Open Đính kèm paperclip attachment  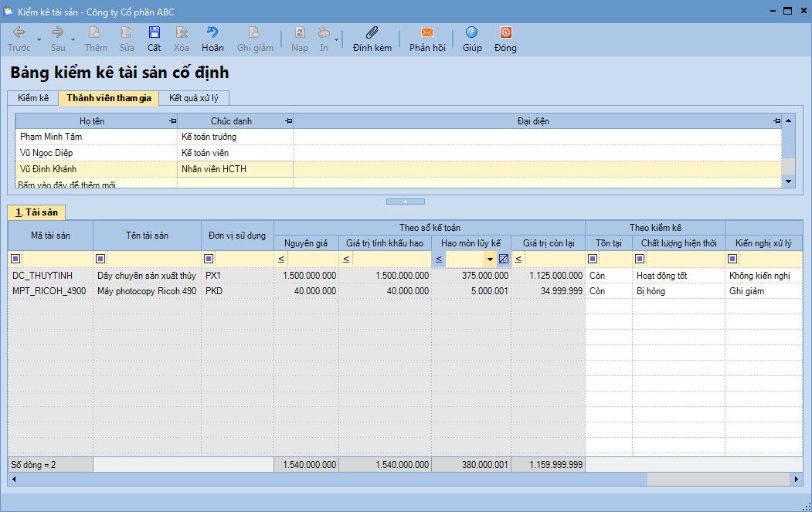point(372,33)
